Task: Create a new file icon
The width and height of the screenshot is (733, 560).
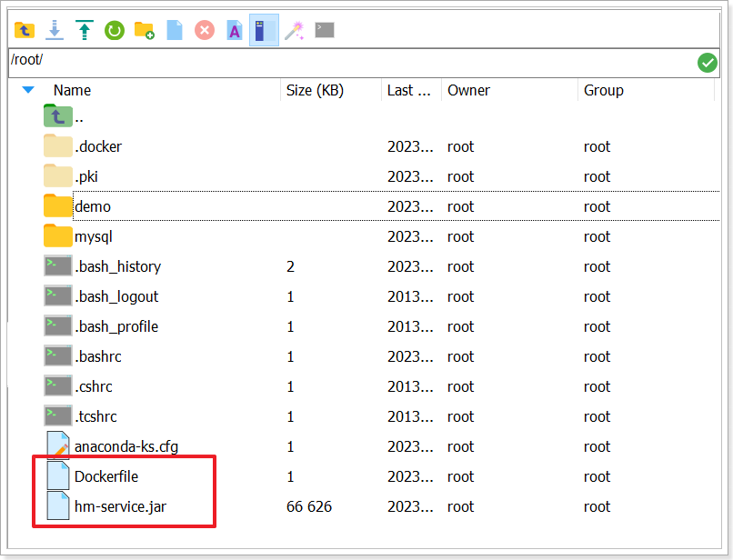Action: point(175,30)
